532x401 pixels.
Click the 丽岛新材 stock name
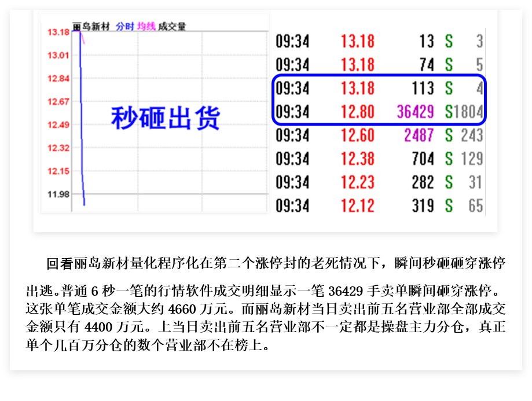coord(91,27)
